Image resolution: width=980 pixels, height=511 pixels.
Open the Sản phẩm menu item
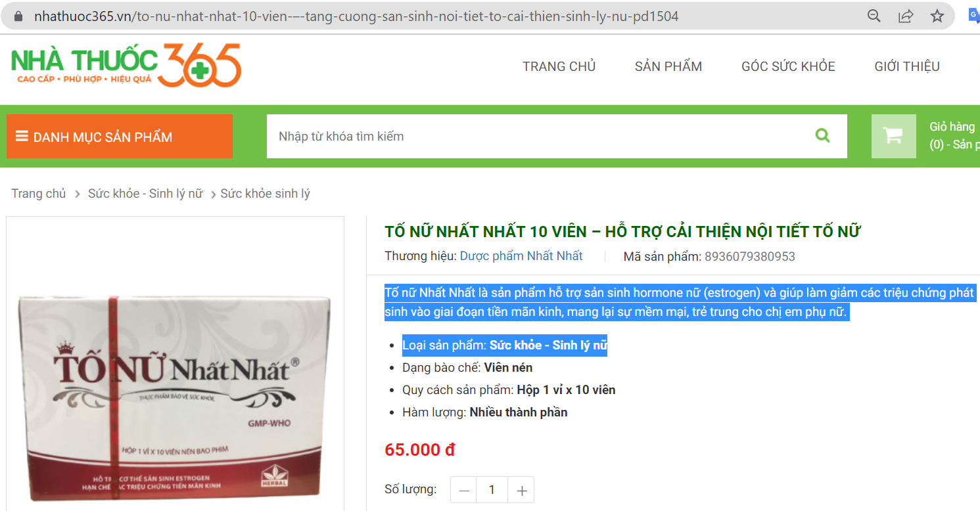click(668, 66)
